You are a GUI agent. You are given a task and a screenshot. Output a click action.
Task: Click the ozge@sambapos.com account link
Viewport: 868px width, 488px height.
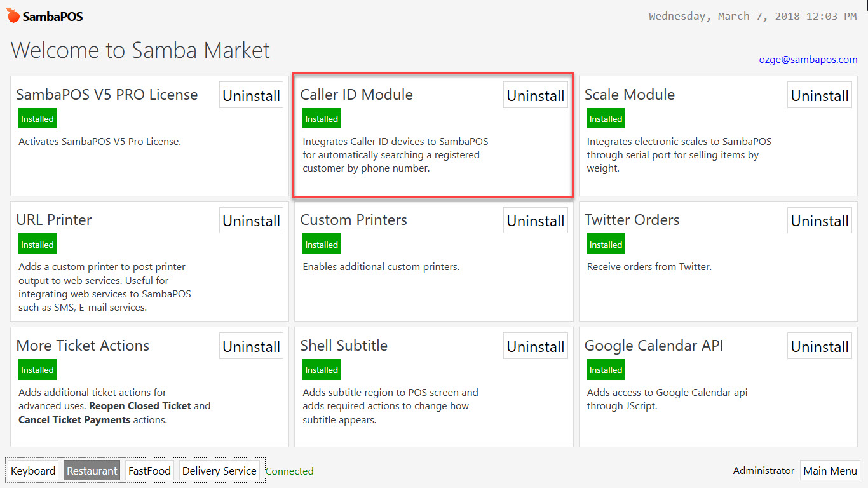point(808,59)
